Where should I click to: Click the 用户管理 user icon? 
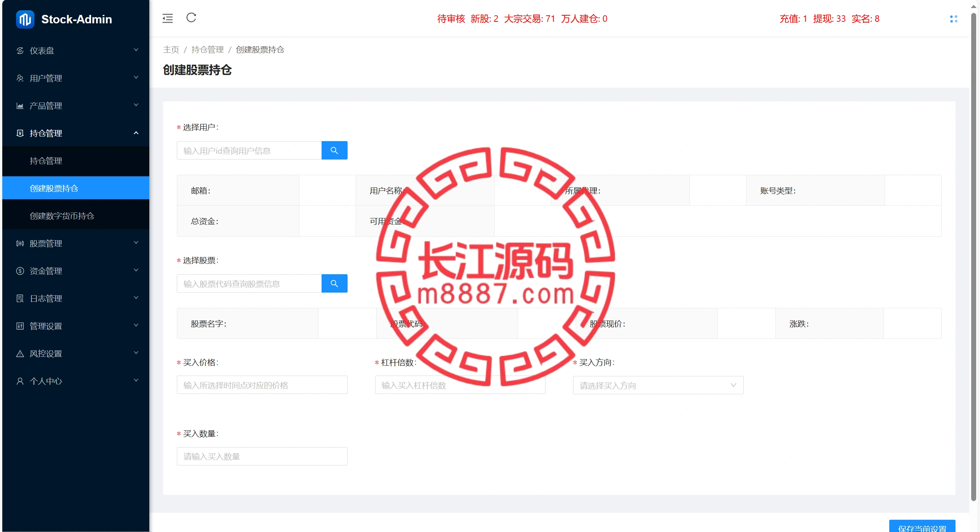click(x=20, y=78)
